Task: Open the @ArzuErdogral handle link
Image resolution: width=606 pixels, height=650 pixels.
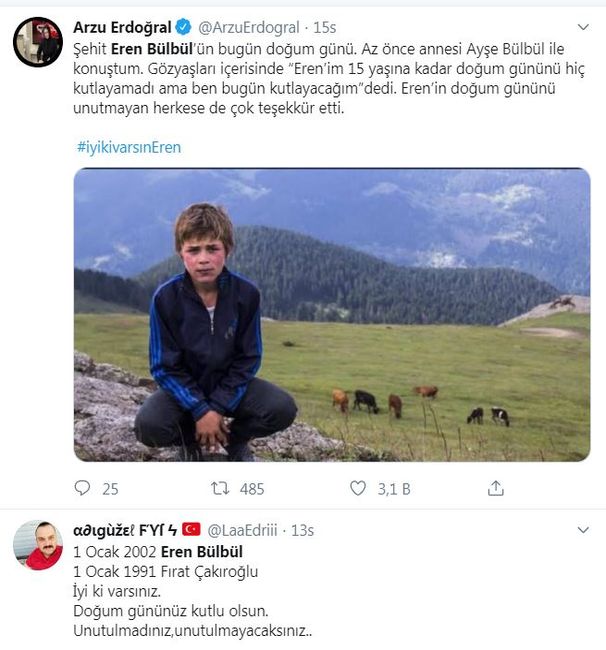Action: [246, 27]
